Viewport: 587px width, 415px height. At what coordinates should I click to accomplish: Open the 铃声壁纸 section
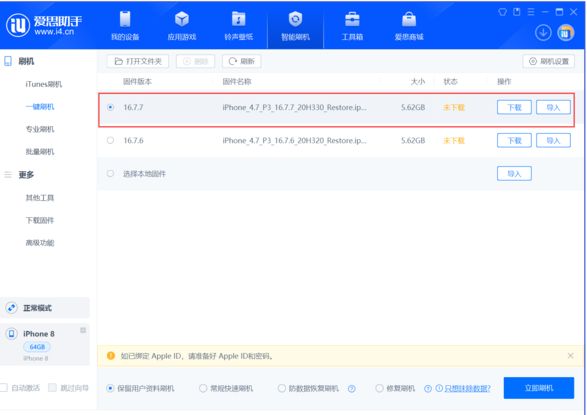[238, 25]
